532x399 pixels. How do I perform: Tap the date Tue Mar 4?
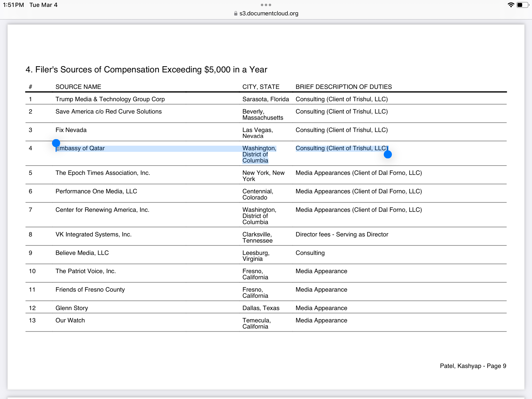coord(43,5)
